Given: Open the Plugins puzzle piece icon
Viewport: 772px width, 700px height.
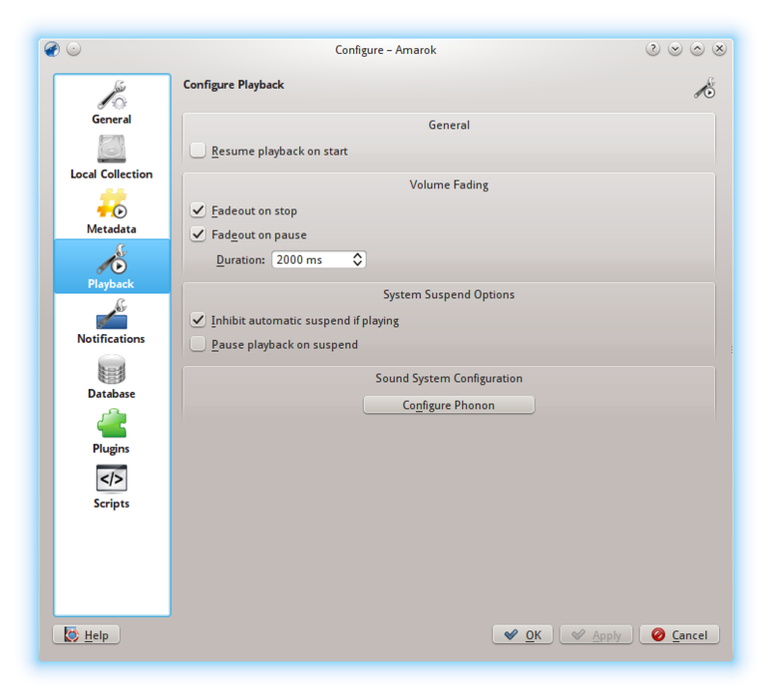Looking at the screenshot, I should point(112,424).
